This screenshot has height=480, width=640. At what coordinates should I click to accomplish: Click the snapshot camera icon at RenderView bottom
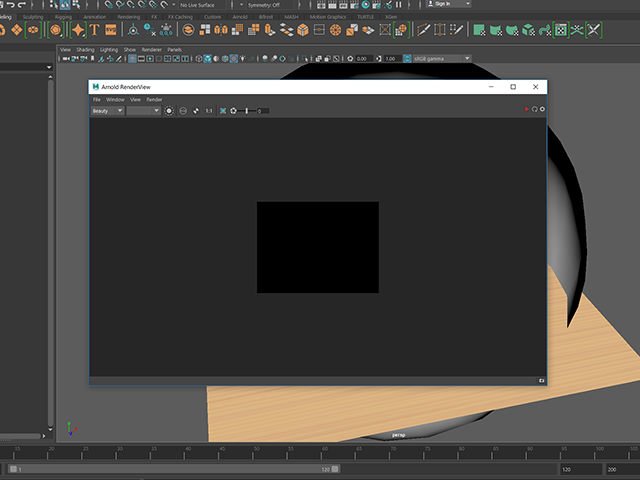(541, 380)
